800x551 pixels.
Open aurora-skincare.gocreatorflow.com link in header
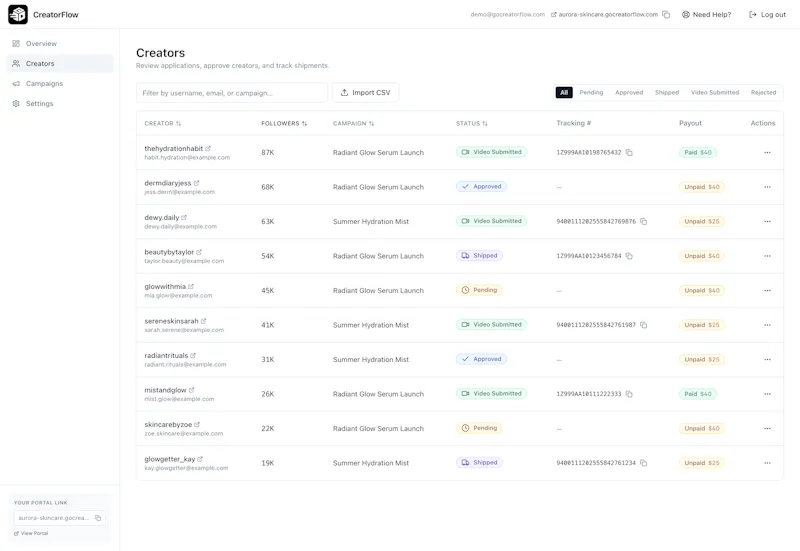(605, 14)
